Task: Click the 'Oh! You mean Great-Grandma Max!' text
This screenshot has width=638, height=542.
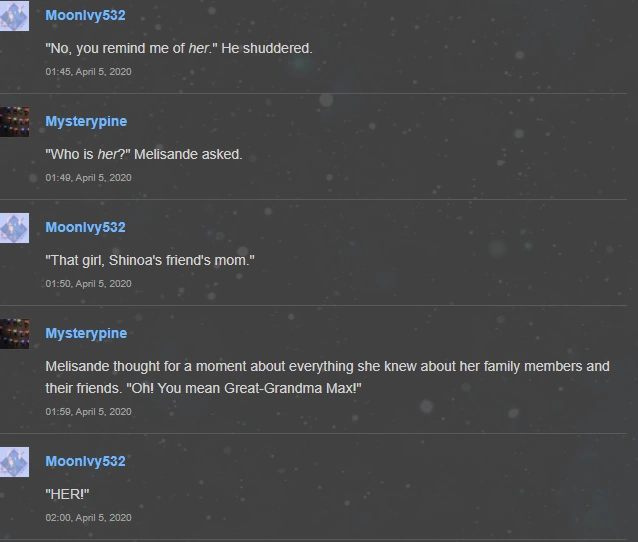Action: (244, 388)
